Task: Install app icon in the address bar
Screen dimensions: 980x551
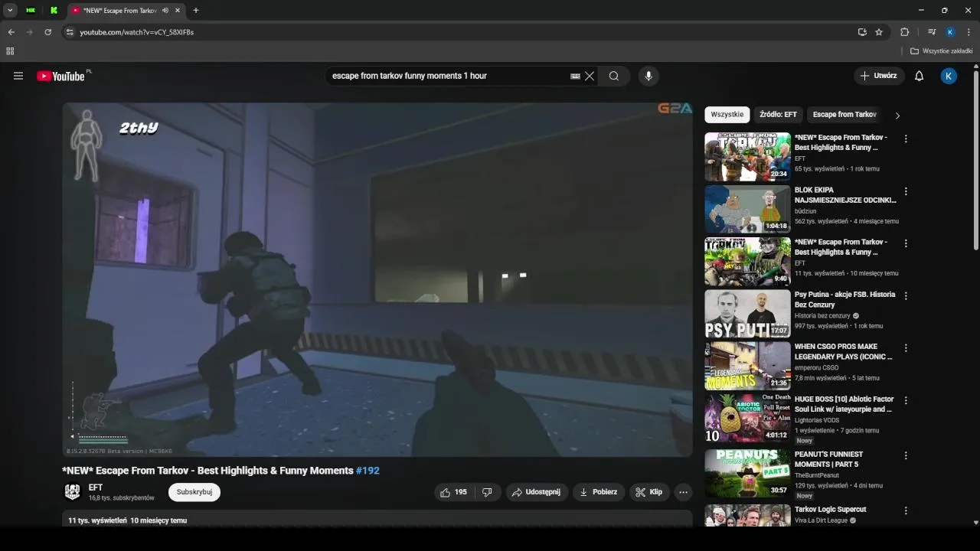Action: pos(862,32)
